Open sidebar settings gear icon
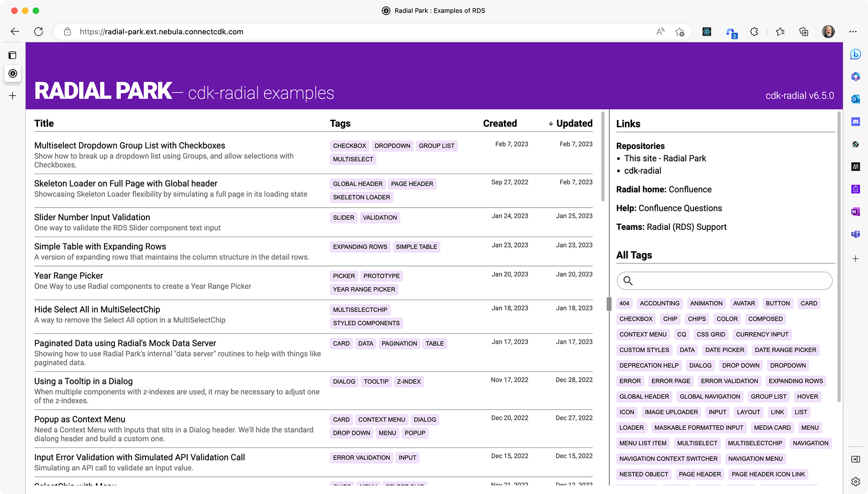Viewport: 868px width, 494px height. tap(855, 481)
